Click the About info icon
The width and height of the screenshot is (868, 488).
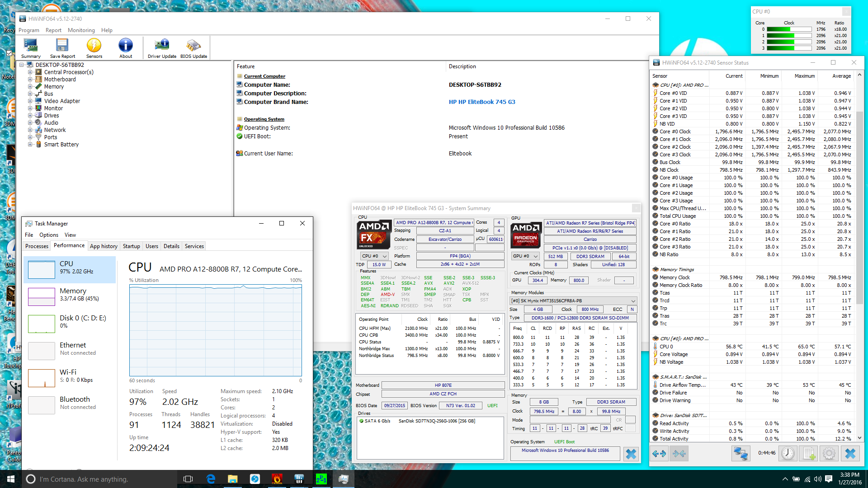coord(126,48)
